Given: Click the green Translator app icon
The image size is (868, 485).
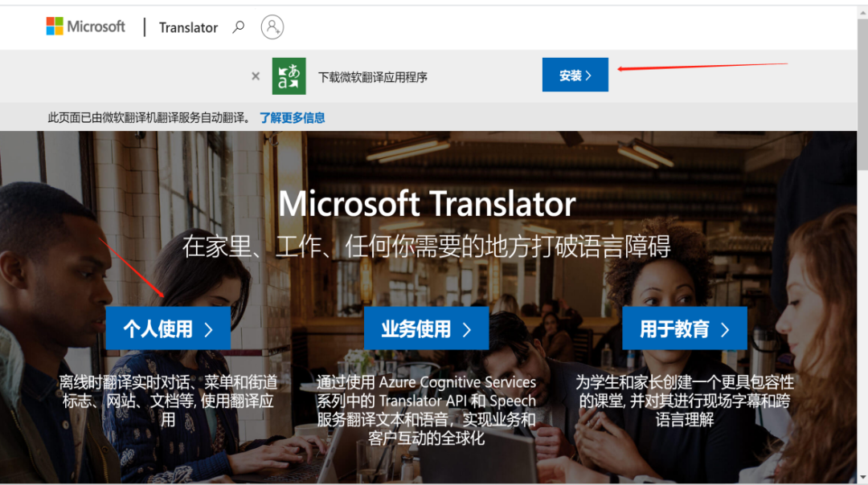Looking at the screenshot, I should pyautogui.click(x=289, y=75).
